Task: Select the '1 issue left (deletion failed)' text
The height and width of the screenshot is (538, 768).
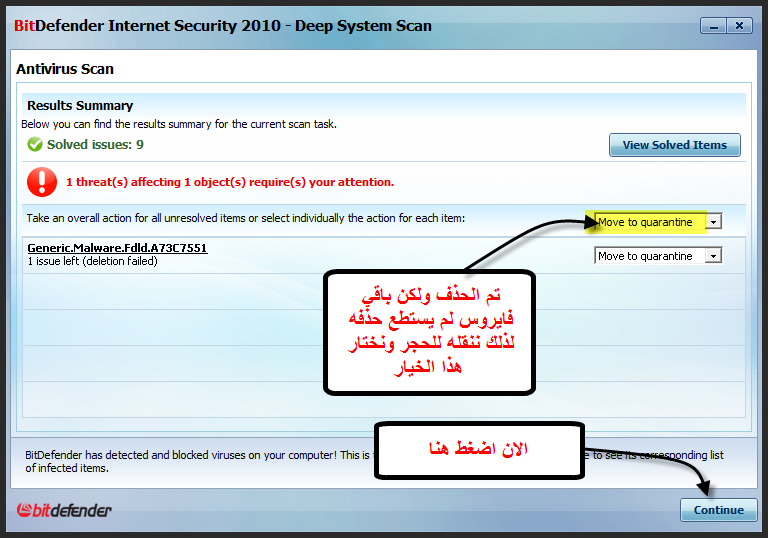Action: point(93,261)
